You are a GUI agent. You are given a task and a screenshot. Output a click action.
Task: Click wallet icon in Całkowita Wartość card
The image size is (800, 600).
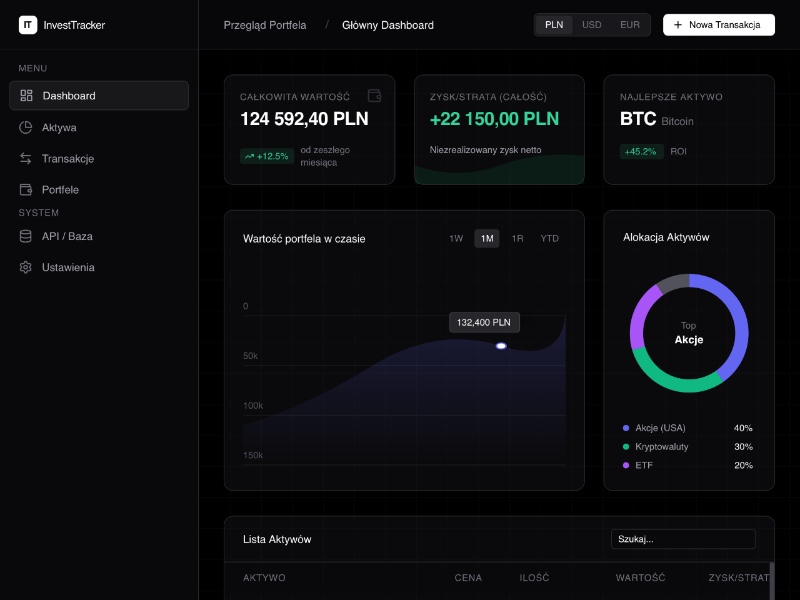[x=375, y=96]
